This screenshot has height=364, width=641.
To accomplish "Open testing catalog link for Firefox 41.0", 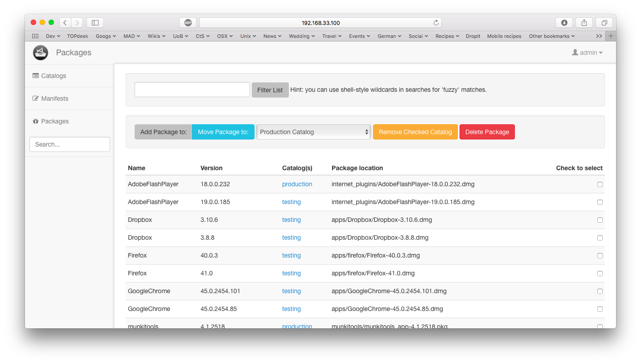I will [292, 273].
